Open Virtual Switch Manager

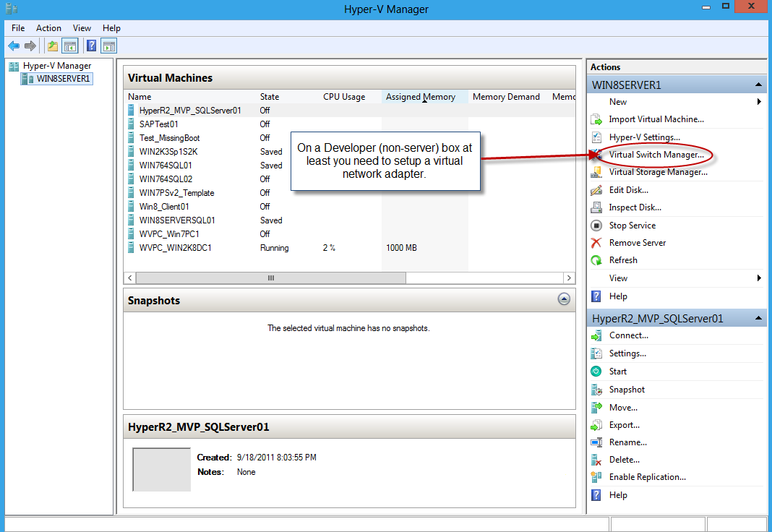[x=656, y=155]
